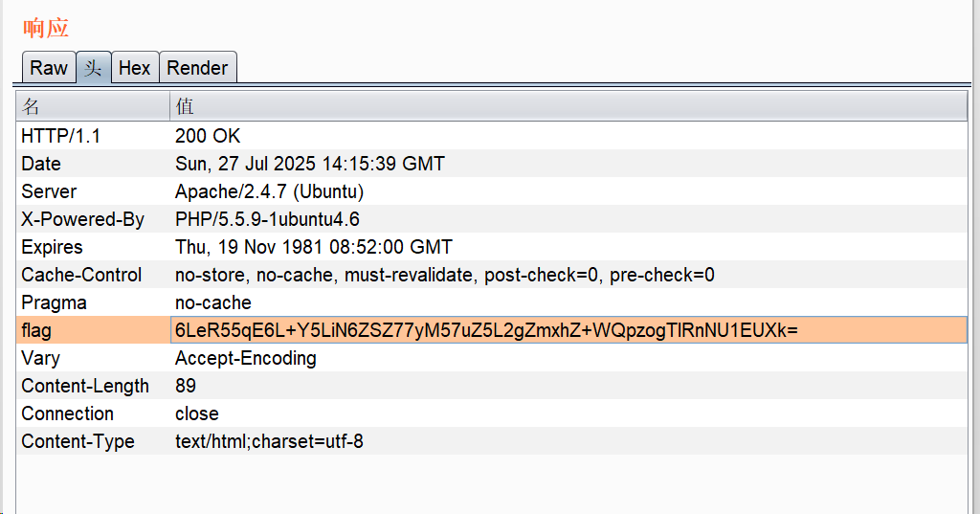Switch to the Raw tab

pos(49,68)
